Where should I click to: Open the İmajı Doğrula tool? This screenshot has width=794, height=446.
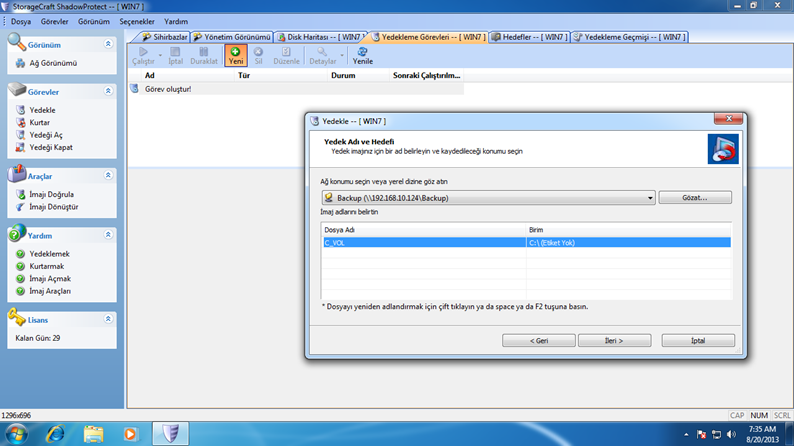pyautogui.click(x=51, y=194)
